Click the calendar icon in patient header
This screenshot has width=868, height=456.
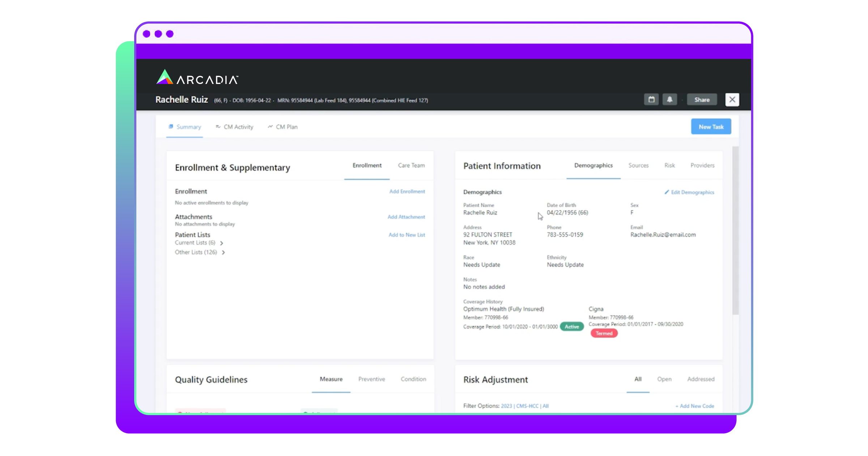click(x=651, y=100)
